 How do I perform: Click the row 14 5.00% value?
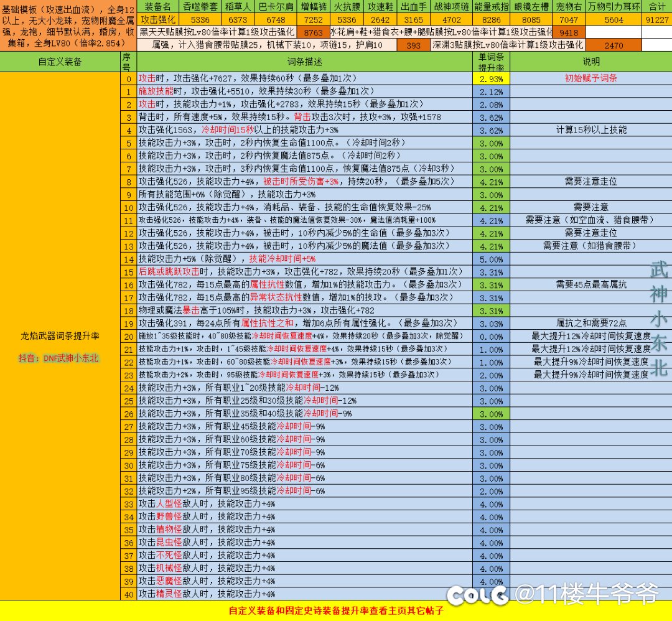point(491,259)
